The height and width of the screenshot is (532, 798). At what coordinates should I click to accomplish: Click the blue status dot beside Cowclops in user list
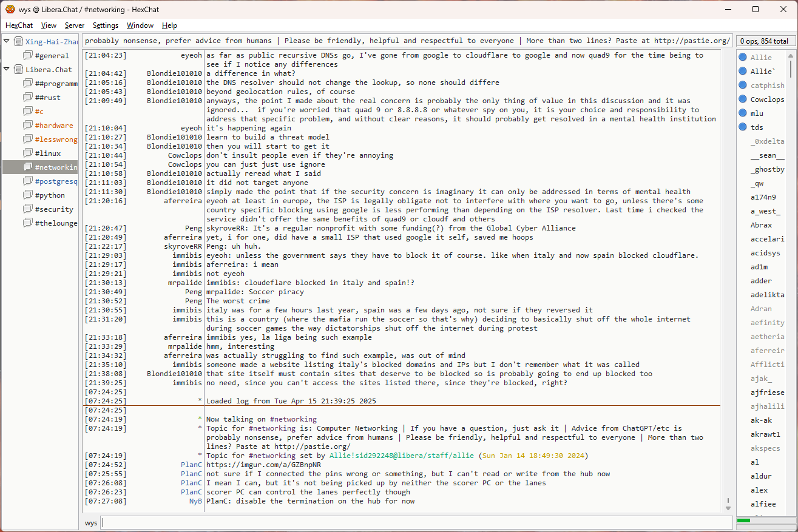(743, 99)
